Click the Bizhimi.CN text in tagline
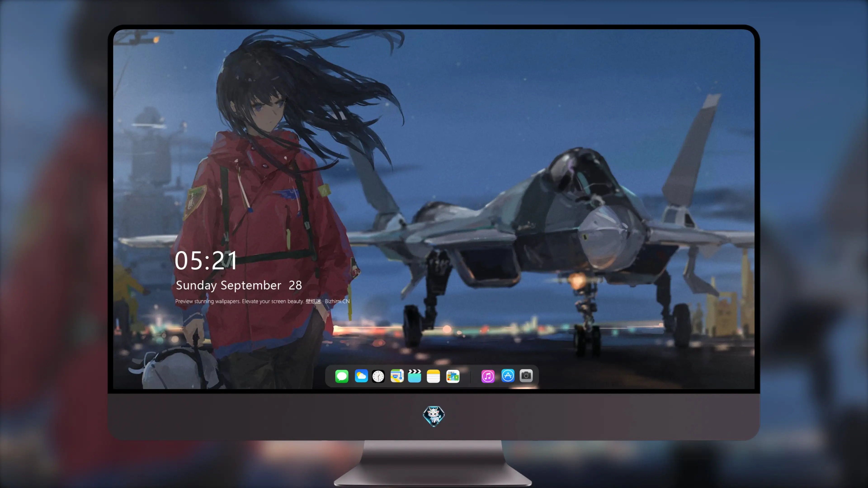The image size is (868, 488). [x=337, y=301]
